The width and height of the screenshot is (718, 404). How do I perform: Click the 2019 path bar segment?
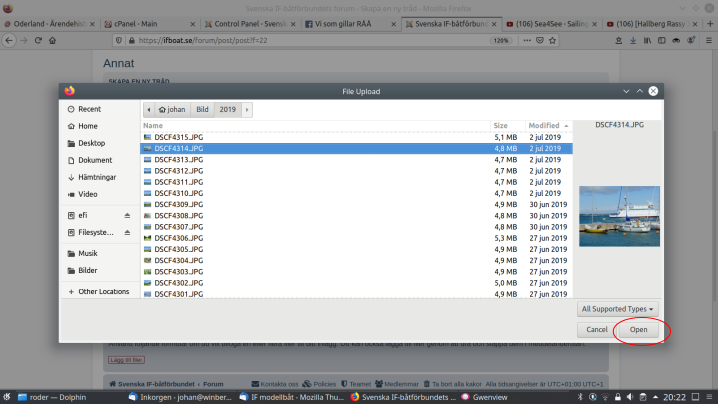[x=228, y=109]
